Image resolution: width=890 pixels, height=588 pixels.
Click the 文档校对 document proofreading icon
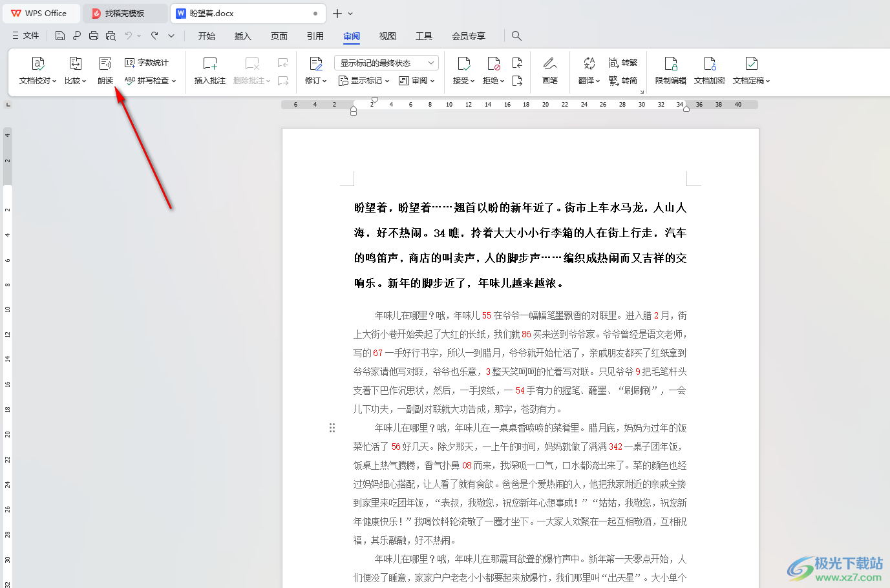coord(38,63)
